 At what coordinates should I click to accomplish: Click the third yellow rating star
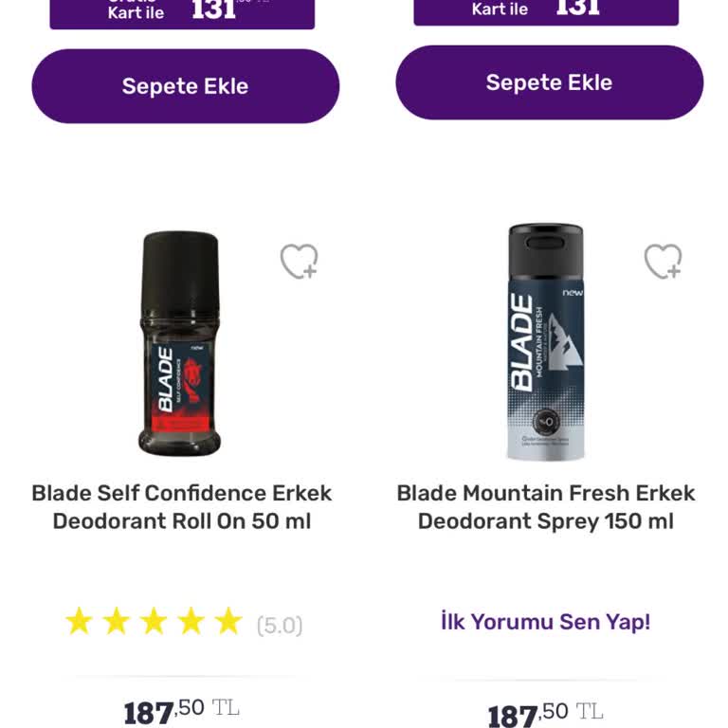tap(154, 622)
